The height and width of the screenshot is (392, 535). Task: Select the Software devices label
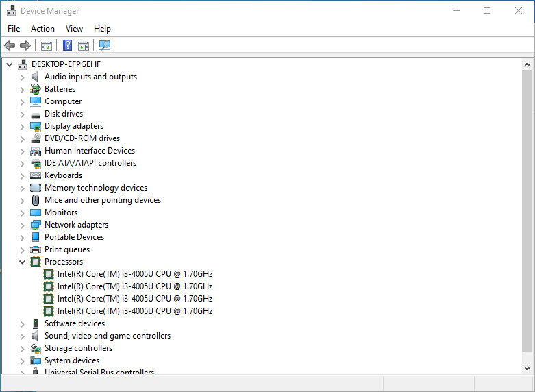(x=75, y=323)
